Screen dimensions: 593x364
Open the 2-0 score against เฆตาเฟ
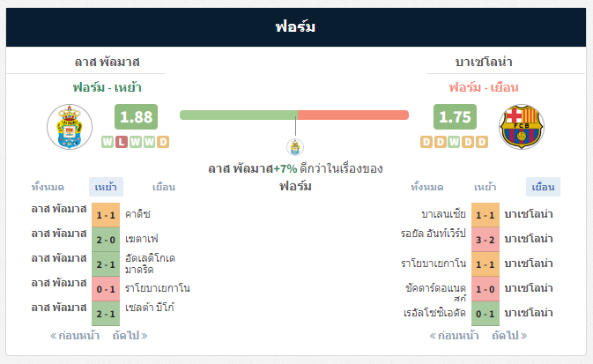(x=106, y=240)
